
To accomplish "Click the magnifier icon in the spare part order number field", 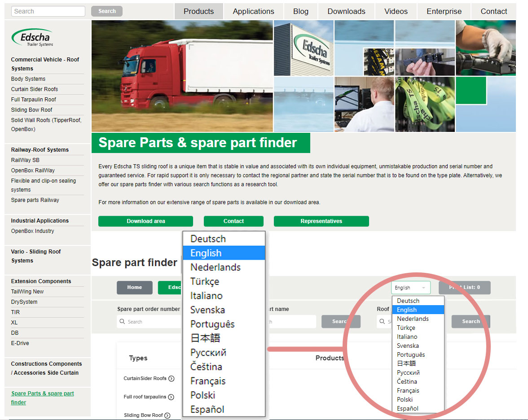I will click(x=122, y=321).
